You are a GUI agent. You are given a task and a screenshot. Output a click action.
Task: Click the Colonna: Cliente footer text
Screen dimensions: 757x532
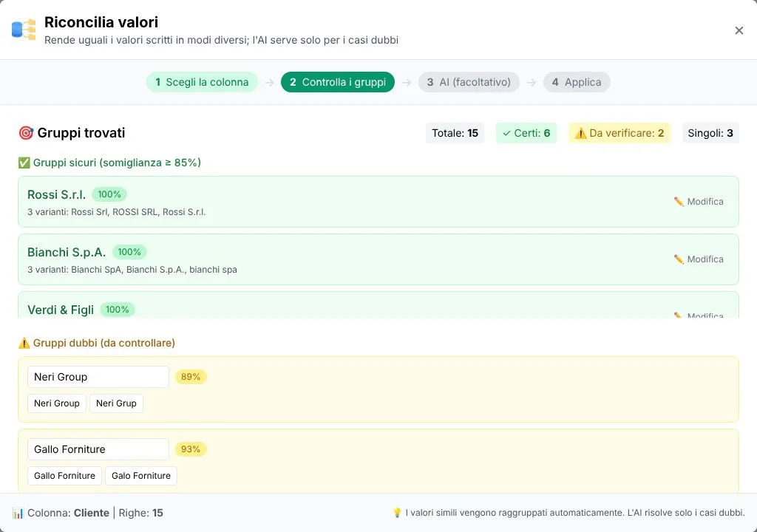(x=68, y=513)
